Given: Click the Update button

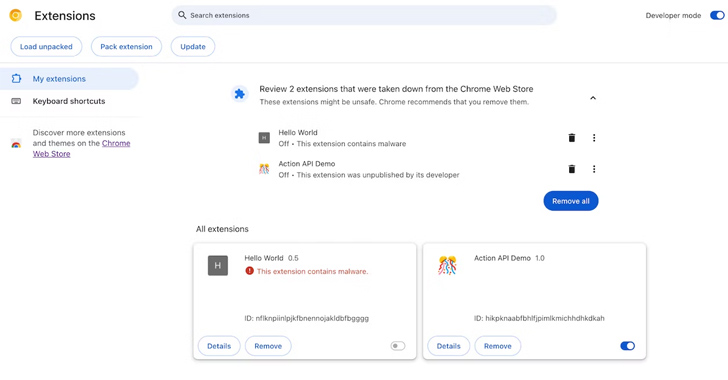Looking at the screenshot, I should (193, 46).
